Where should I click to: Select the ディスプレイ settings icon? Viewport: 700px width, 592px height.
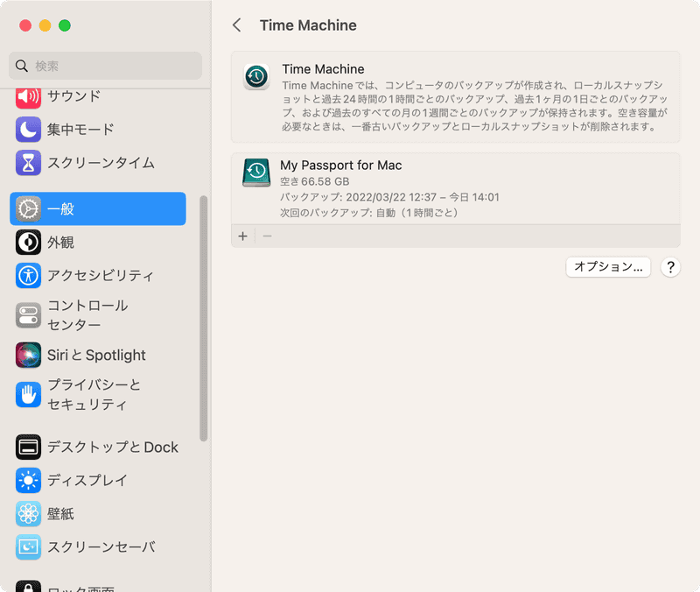(x=27, y=480)
